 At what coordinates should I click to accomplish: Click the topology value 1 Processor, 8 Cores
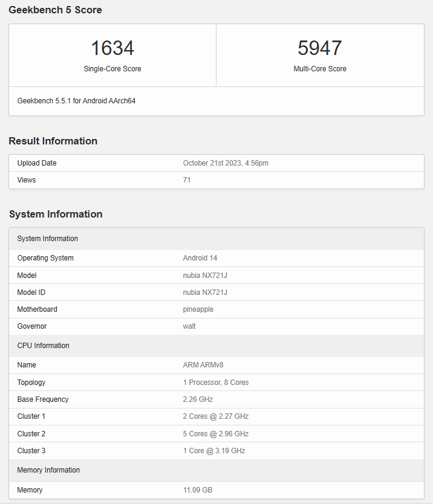coord(215,383)
